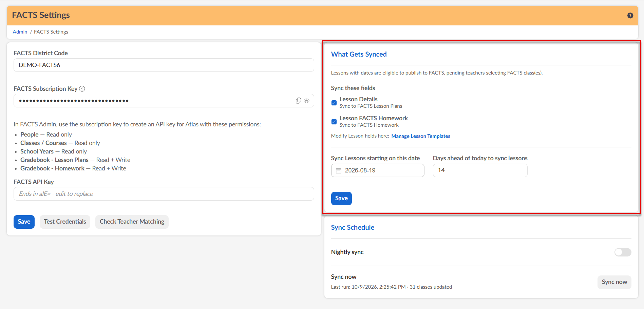The width and height of the screenshot is (644, 309).
Task: Edit the days ahead value 14
Action: coord(480,170)
